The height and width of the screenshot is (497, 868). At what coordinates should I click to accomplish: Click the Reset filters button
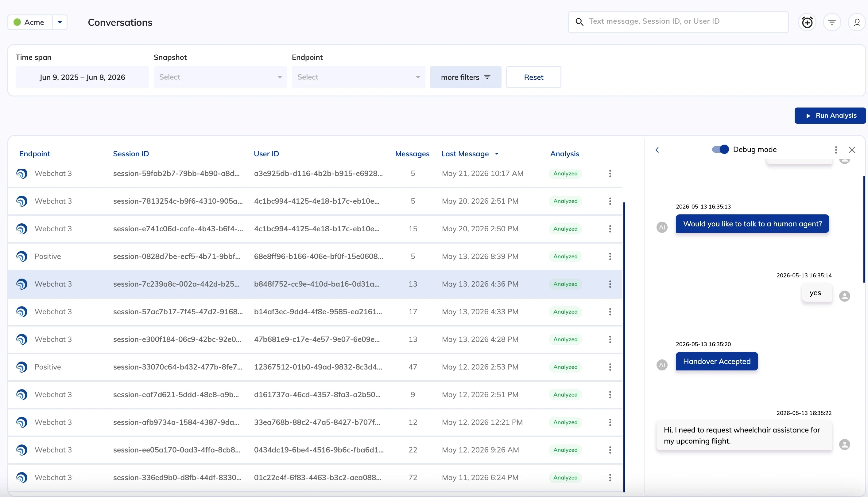point(534,77)
